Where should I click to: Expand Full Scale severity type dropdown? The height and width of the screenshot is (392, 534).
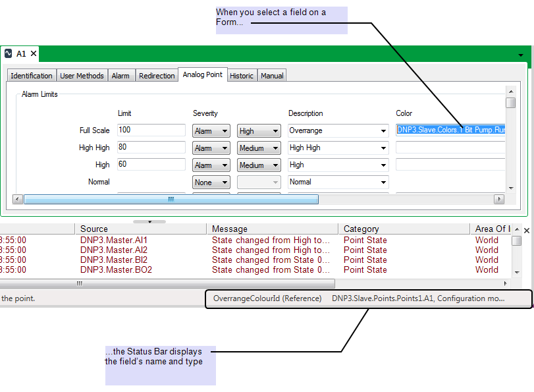tap(211, 131)
